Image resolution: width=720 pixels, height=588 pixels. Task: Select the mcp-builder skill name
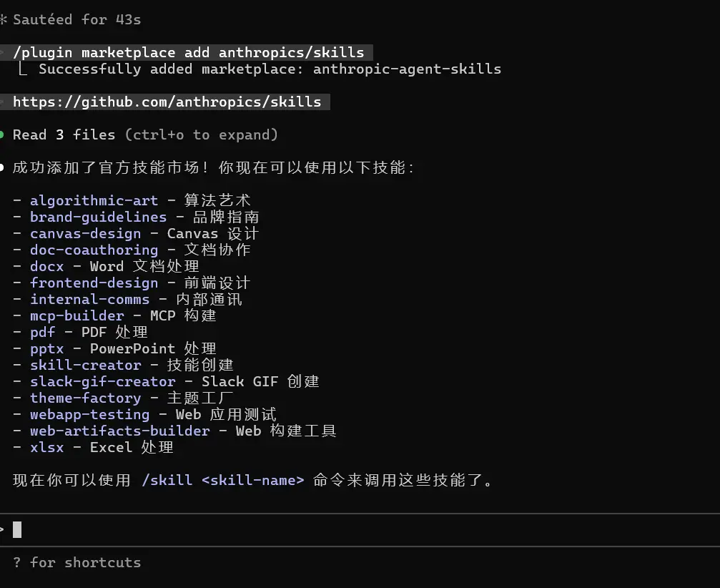[x=77, y=315]
